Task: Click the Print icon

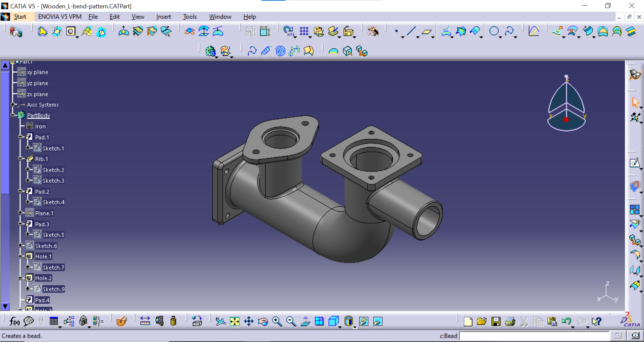Action: pos(510,322)
